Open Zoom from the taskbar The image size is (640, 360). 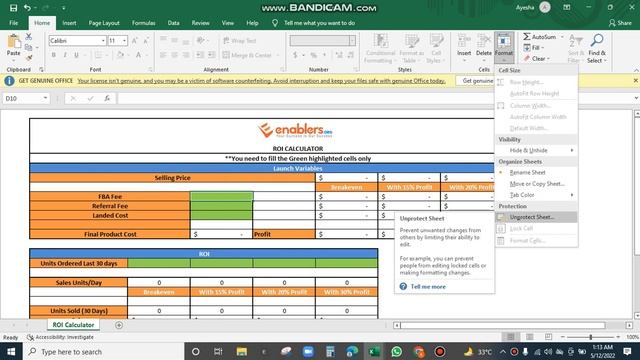(308, 351)
